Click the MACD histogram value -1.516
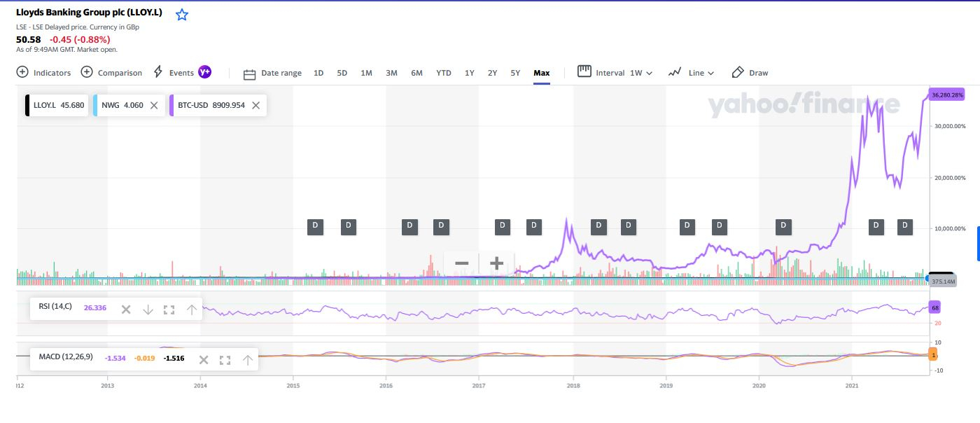 coord(174,358)
